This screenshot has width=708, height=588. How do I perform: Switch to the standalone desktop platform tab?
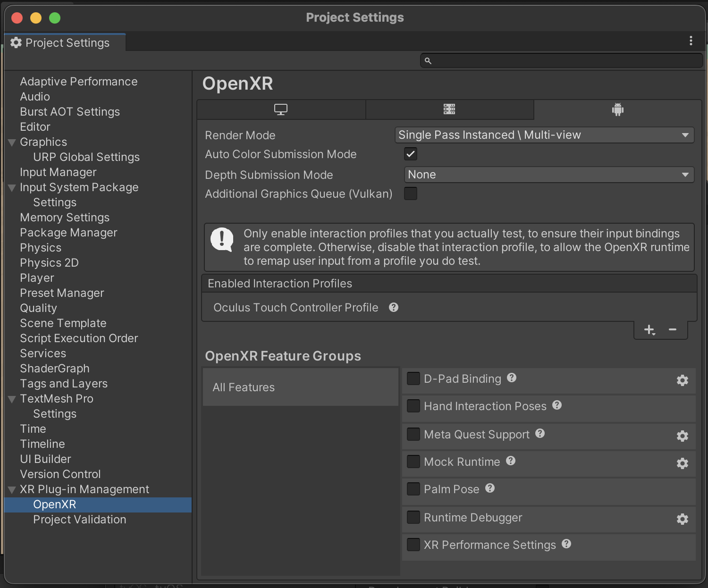coord(281,109)
